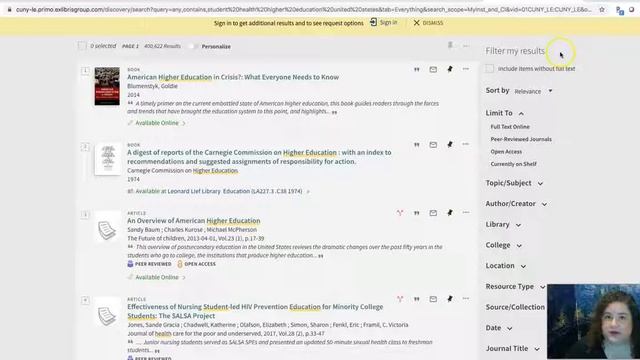Open the Sort by Relevance dropdown
This screenshot has height=360, width=640.
pyautogui.click(x=533, y=91)
